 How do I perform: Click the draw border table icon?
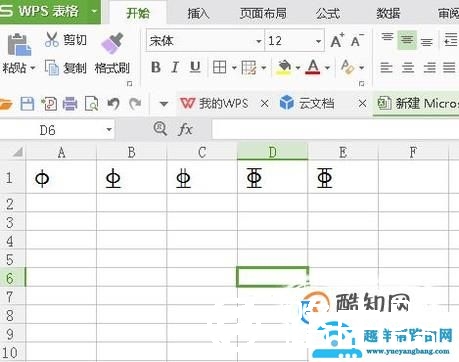(249, 68)
